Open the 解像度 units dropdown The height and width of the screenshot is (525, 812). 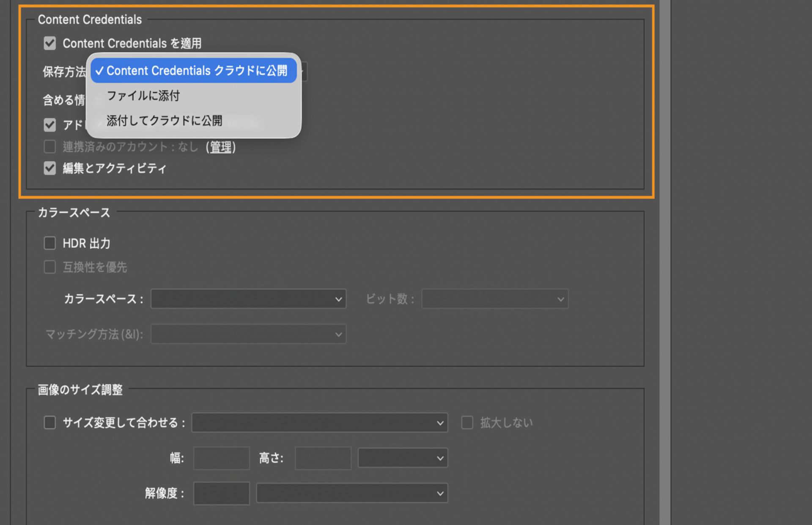click(352, 493)
